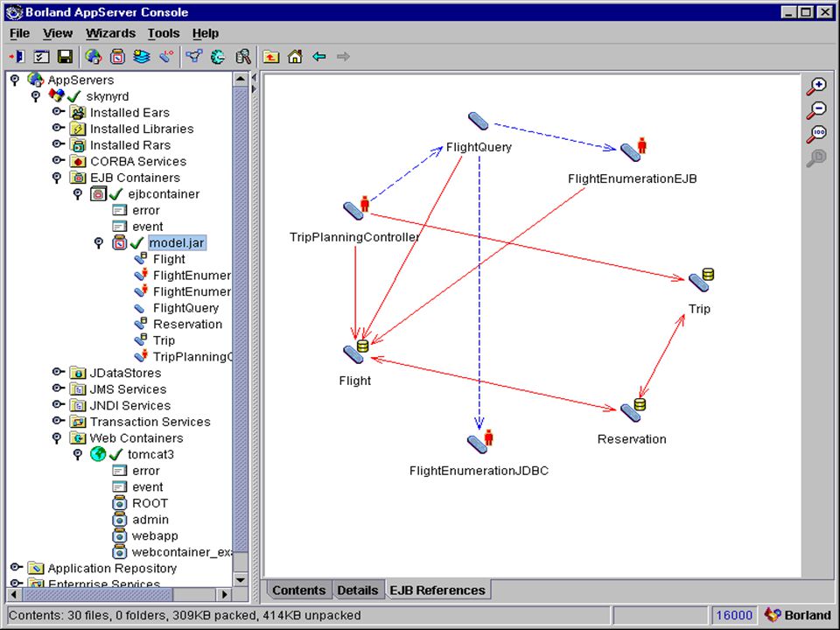Open the Wizards menu
This screenshot has height=630, width=840.
[110, 33]
